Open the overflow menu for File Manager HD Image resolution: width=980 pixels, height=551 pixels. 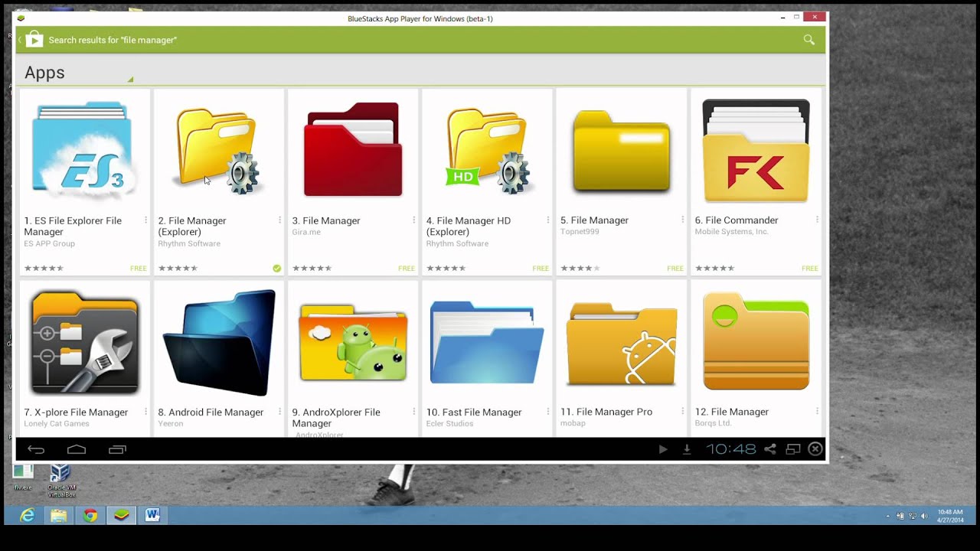click(x=548, y=220)
